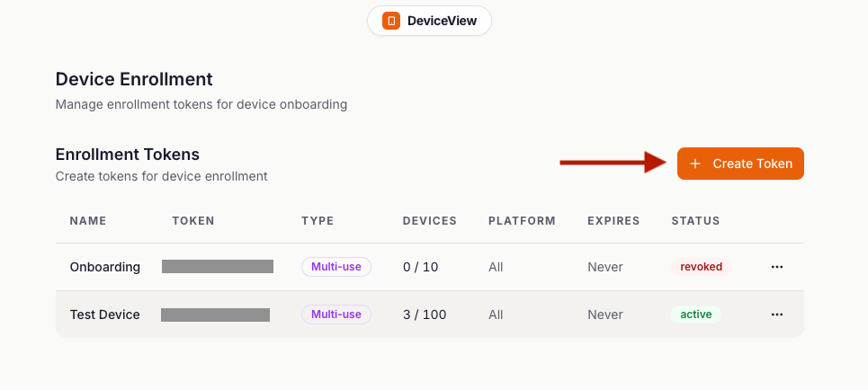Sort by the EXPIRES column header
Image resolution: width=868 pixels, height=390 pixels.
coord(613,220)
